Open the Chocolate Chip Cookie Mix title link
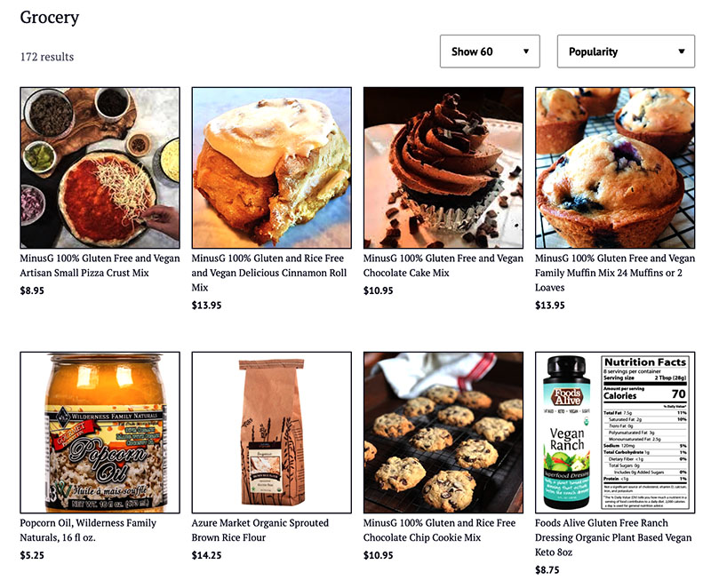Viewport: 711px width, 588px height. click(439, 530)
